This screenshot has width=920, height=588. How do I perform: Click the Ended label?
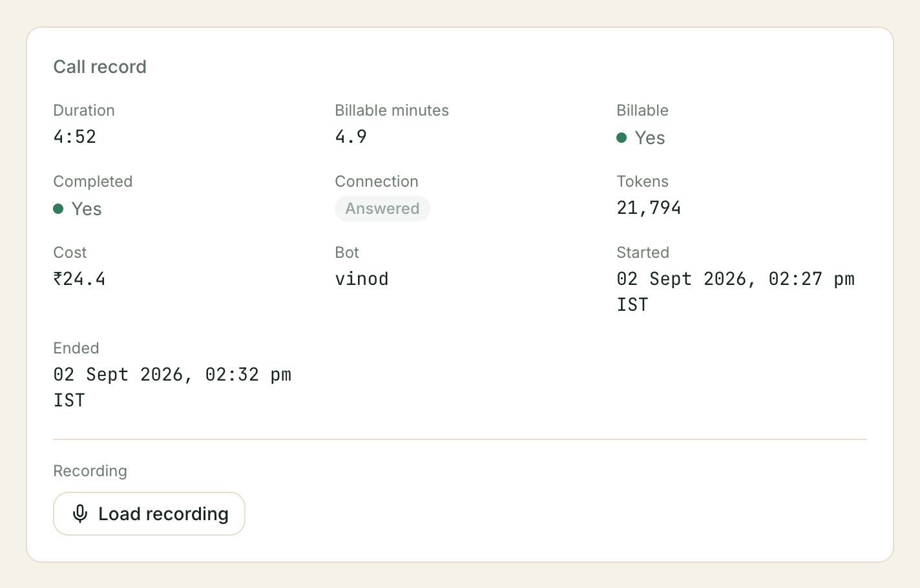click(x=76, y=348)
